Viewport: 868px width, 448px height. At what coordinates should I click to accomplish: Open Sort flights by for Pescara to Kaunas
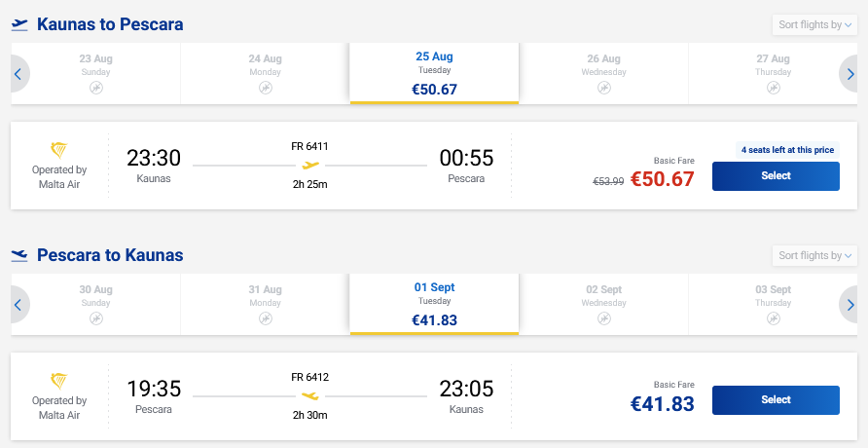coord(814,255)
